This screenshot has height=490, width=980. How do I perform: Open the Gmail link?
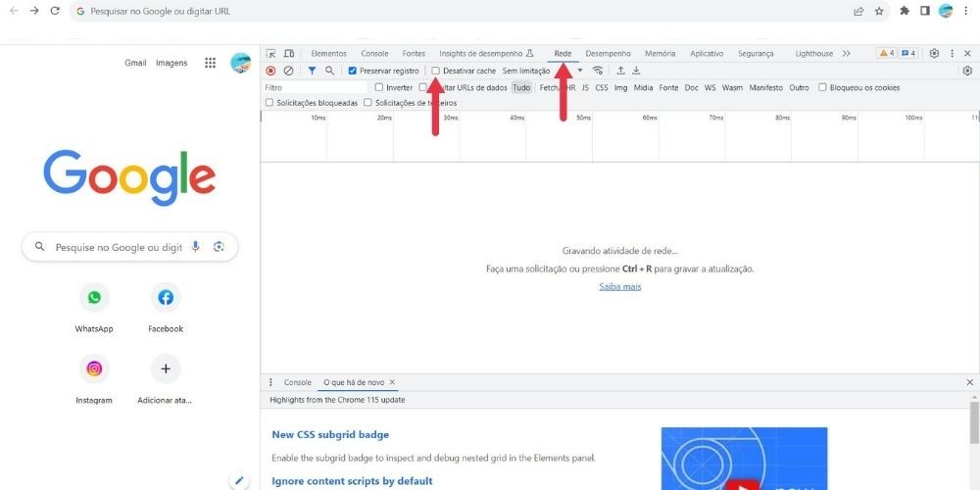pos(135,63)
